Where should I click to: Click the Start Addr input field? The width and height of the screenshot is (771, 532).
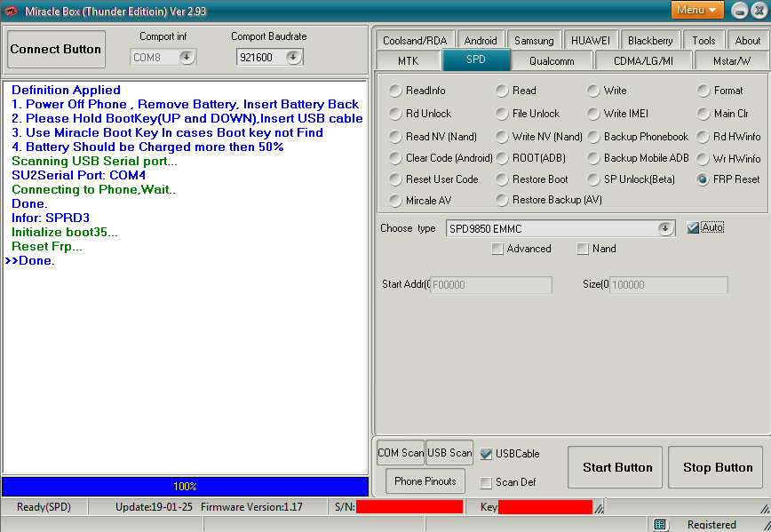[490, 285]
